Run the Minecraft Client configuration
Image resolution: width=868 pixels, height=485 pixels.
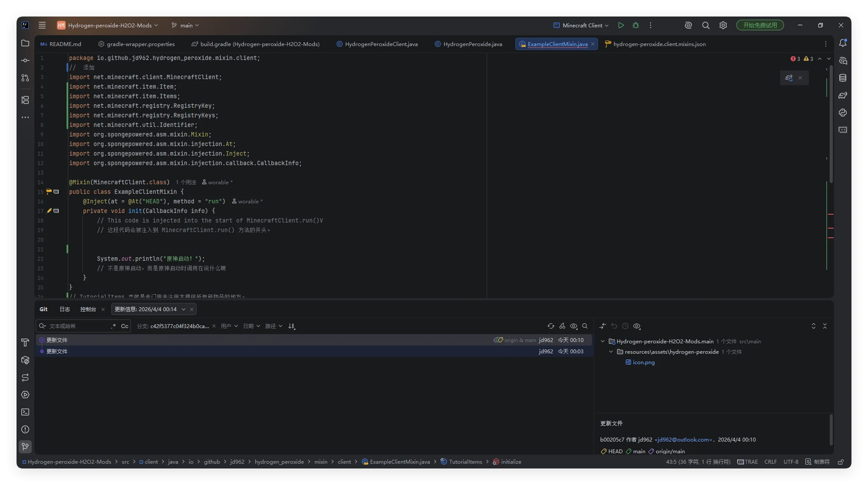pyautogui.click(x=621, y=25)
